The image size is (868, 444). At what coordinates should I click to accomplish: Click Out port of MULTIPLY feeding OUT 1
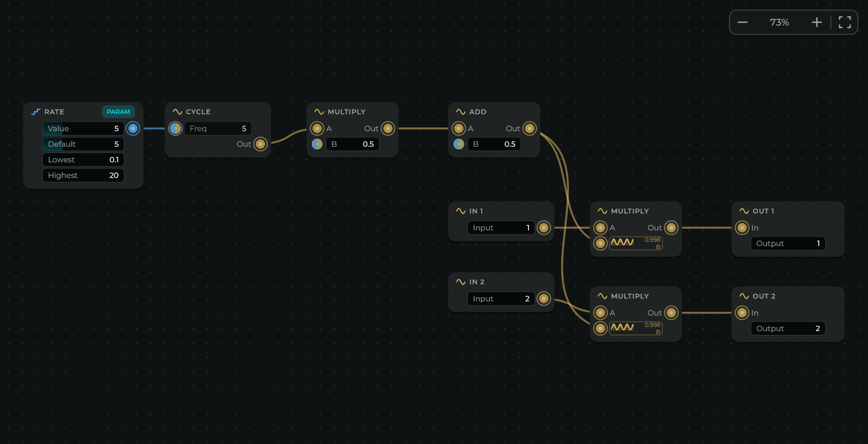(x=671, y=227)
